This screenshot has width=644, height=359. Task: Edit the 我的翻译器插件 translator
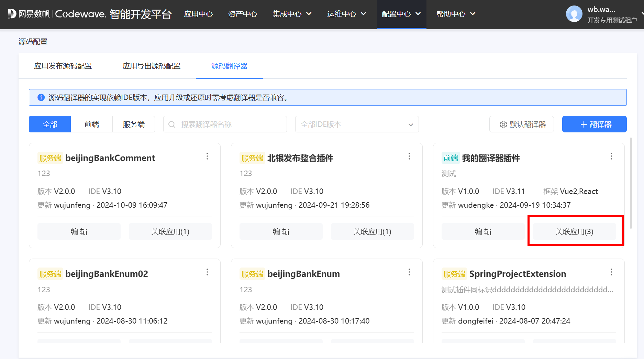tap(483, 232)
